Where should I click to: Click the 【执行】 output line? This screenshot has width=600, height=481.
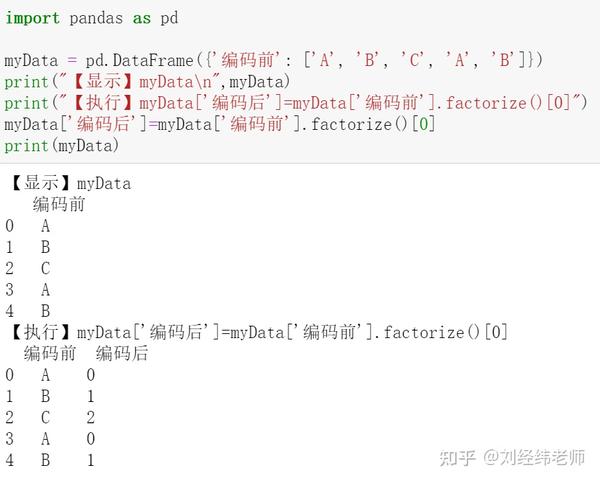258,332
